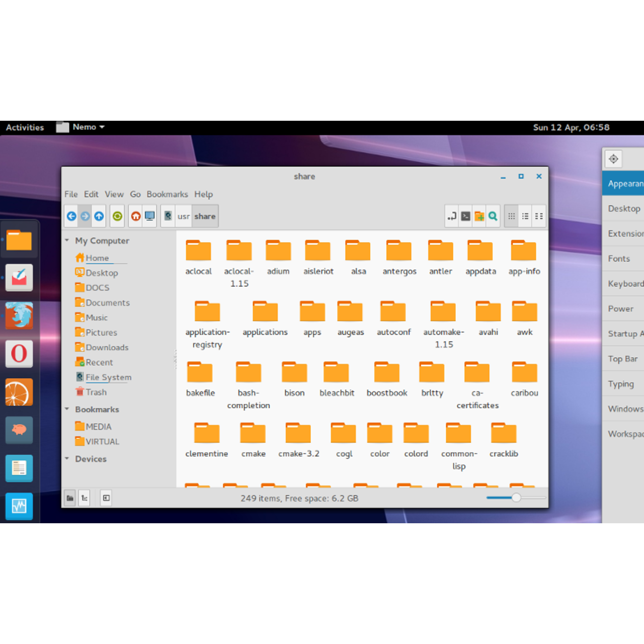Image resolution: width=644 pixels, height=644 pixels.
Task: Switch the sidebar to tree view
Action: [x=84, y=498]
